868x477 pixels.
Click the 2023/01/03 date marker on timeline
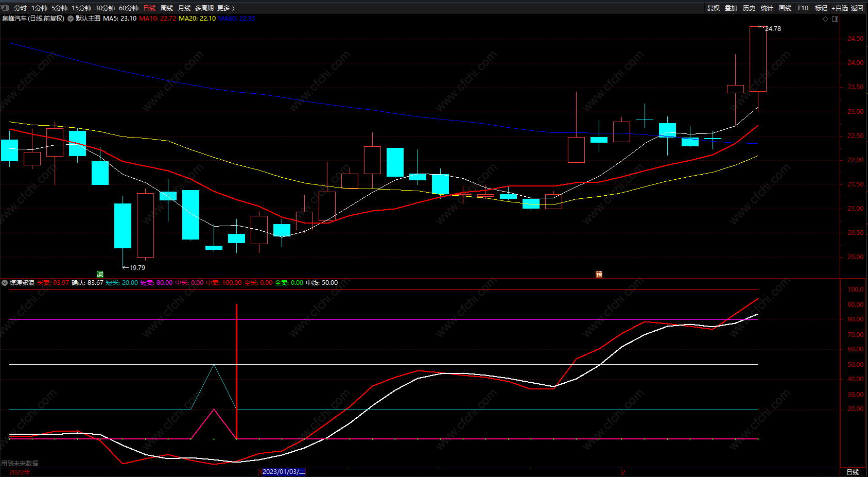click(284, 472)
